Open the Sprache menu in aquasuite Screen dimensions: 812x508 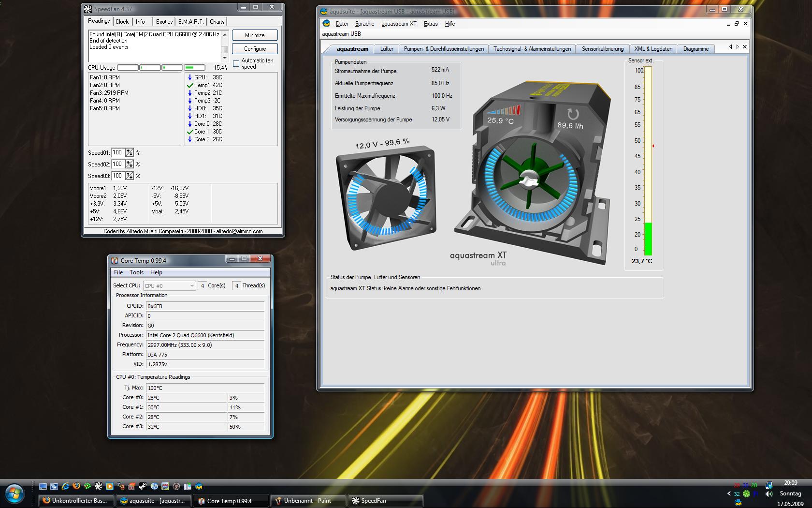pos(364,24)
